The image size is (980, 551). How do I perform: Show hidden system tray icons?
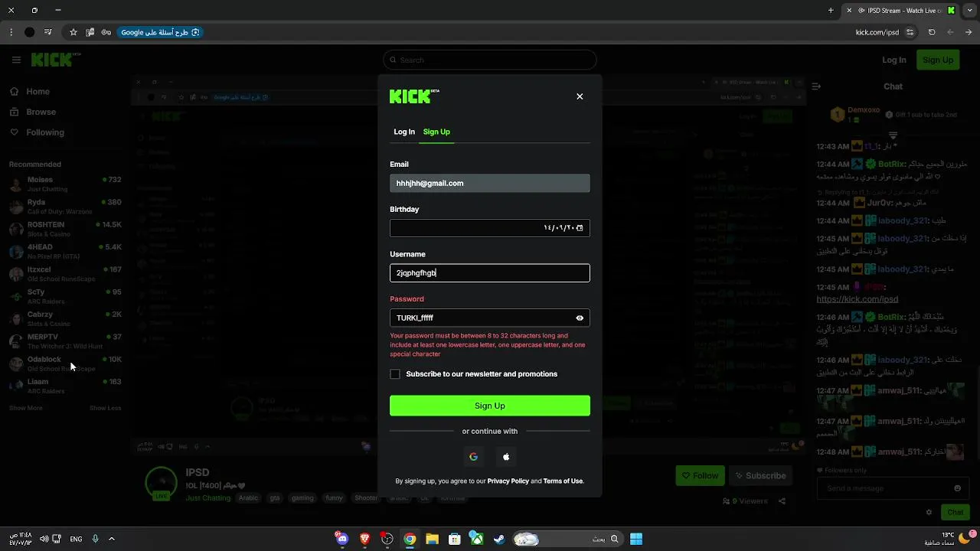tap(111, 539)
